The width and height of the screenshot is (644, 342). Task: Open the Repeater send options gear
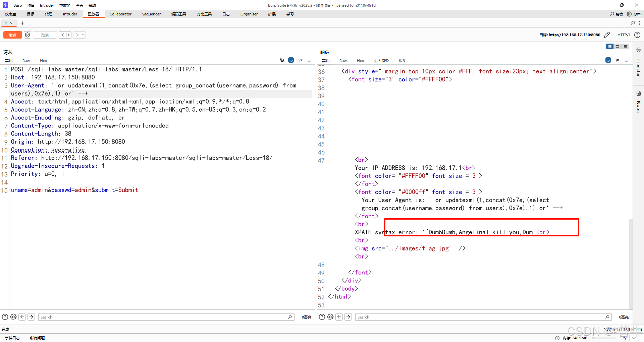(28, 35)
